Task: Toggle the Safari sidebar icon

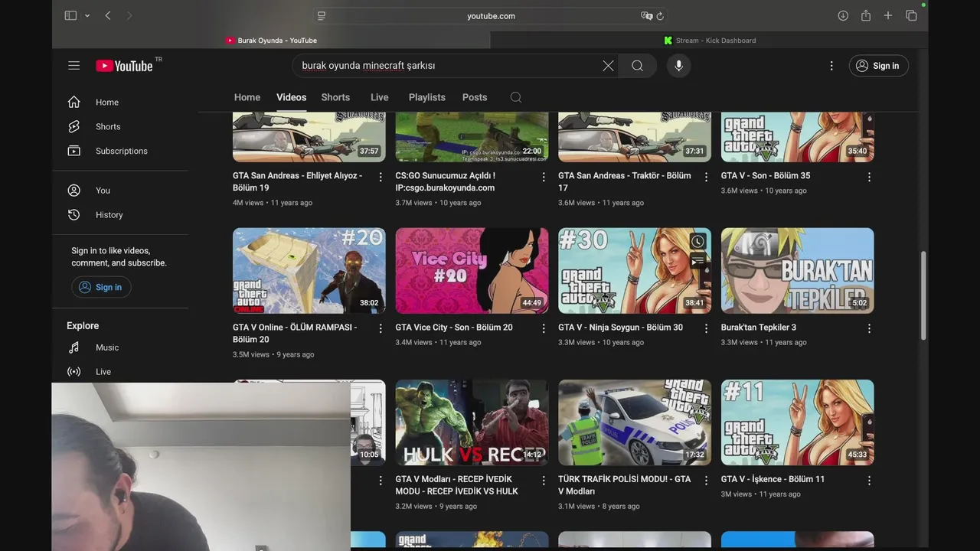Action: [70, 15]
